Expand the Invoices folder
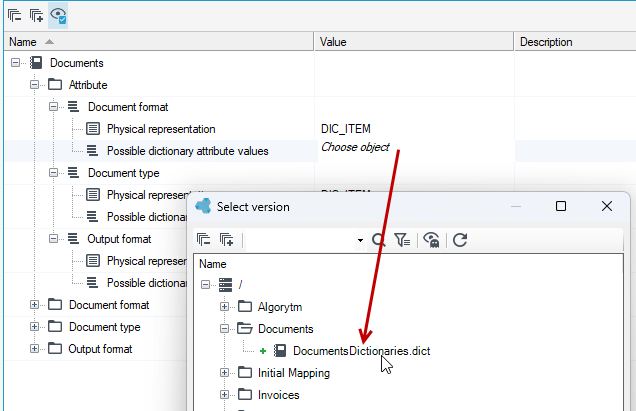The image size is (636, 411). (224, 394)
